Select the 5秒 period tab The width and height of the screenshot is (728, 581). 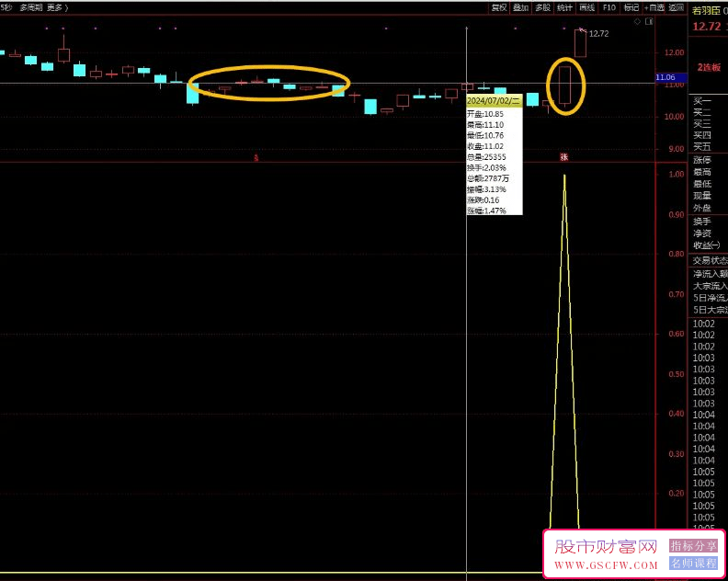point(6,7)
